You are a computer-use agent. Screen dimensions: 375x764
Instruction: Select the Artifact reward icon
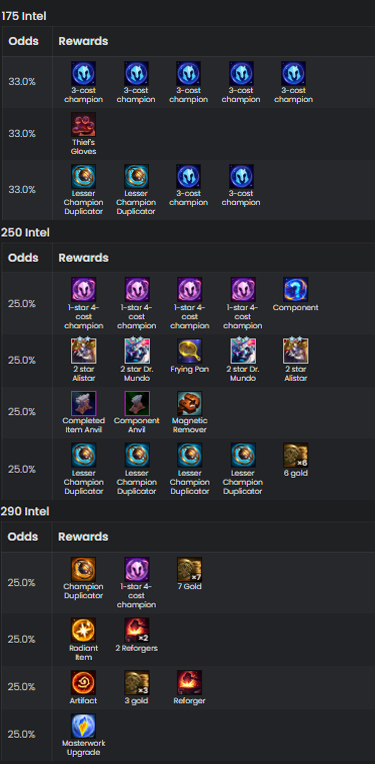83,682
